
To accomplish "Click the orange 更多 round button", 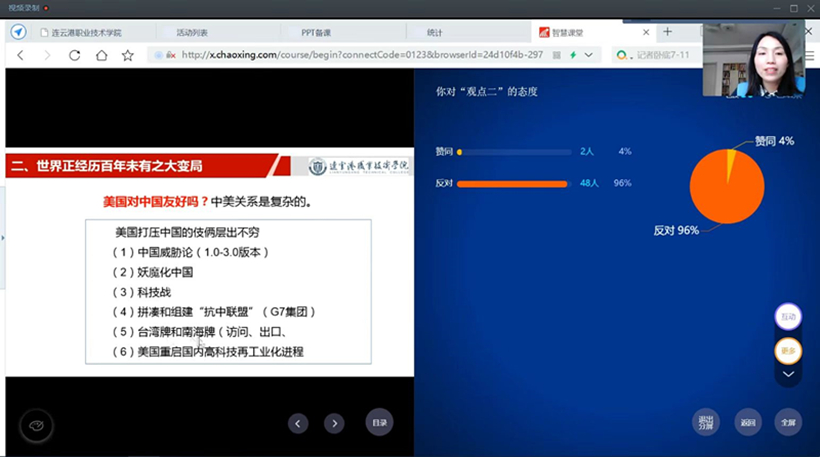I will click(x=788, y=351).
